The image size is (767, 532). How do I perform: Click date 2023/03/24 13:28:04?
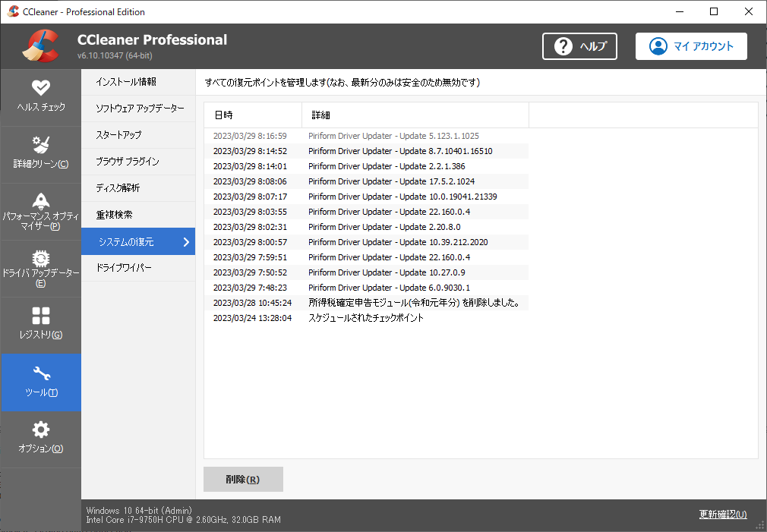(x=252, y=318)
